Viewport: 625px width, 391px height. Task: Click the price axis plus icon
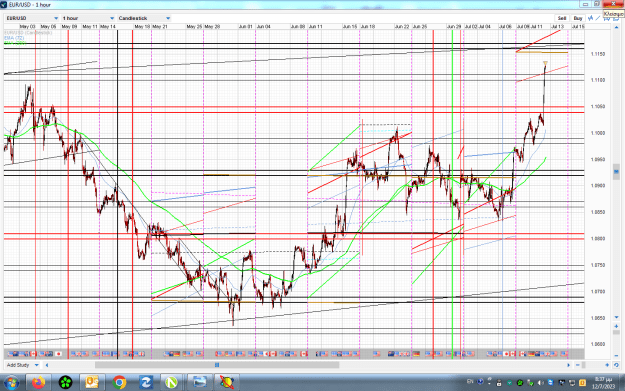(616, 326)
